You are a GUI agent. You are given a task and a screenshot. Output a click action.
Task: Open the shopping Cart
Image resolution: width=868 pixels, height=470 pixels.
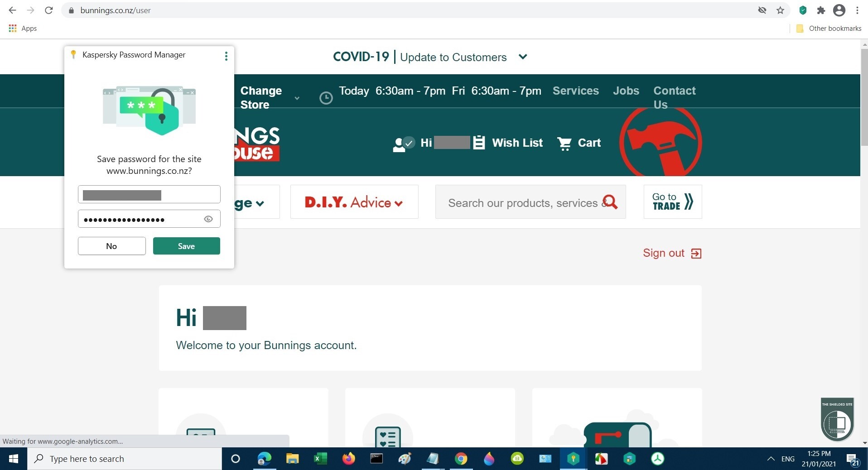pos(579,143)
